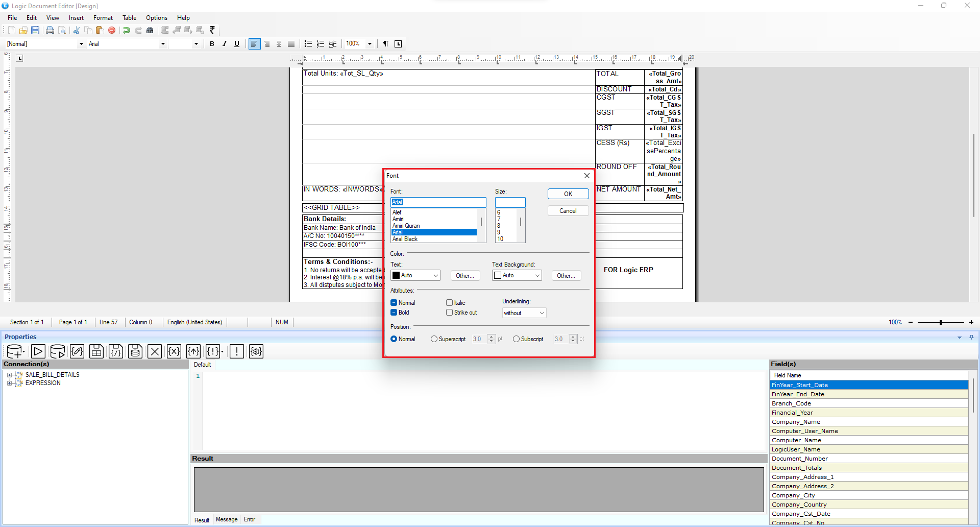Open the Text color Auto dropdown
The width and height of the screenshot is (980, 527).
point(415,275)
